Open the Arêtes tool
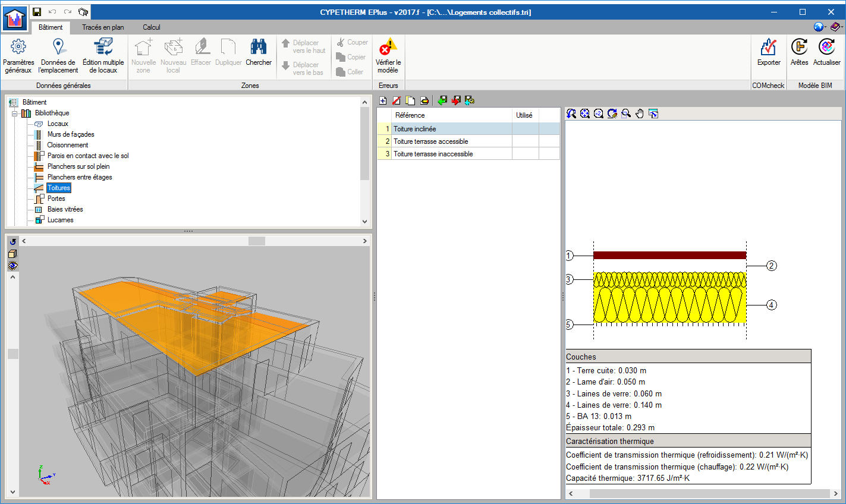Viewport: 846px width, 504px height. coord(800,52)
